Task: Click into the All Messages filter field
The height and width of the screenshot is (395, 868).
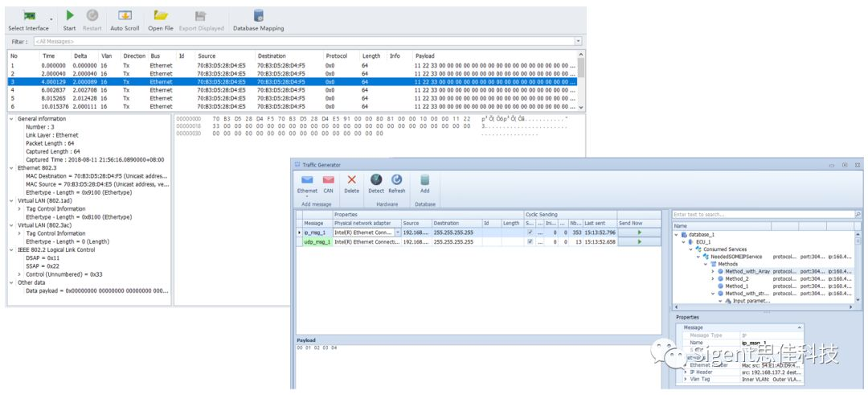Action: (303, 41)
